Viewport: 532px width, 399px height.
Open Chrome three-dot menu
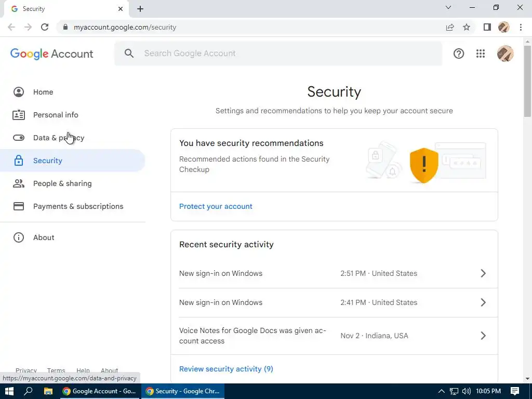click(x=521, y=27)
